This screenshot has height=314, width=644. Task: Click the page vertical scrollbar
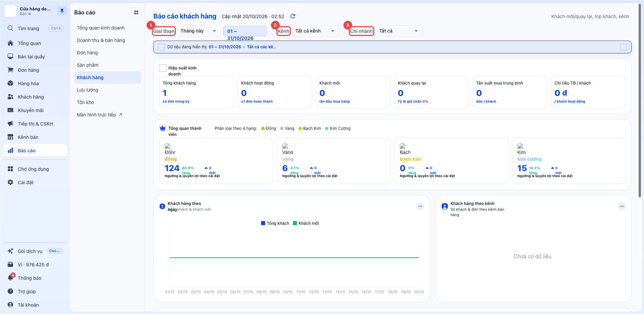[640, 101]
